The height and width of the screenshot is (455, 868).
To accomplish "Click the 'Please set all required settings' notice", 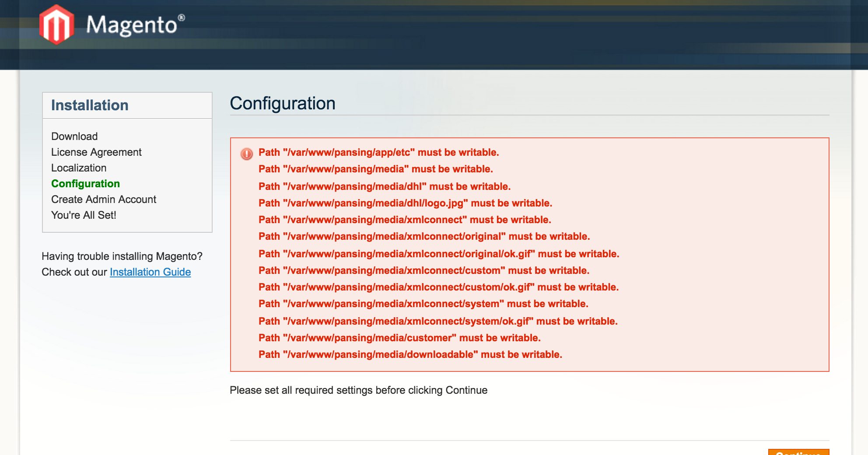I will click(358, 390).
